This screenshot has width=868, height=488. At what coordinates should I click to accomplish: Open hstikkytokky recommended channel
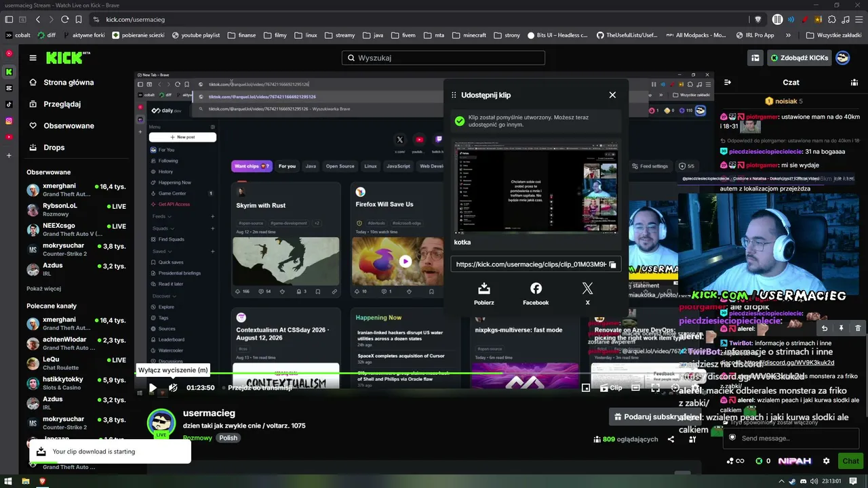(77, 384)
